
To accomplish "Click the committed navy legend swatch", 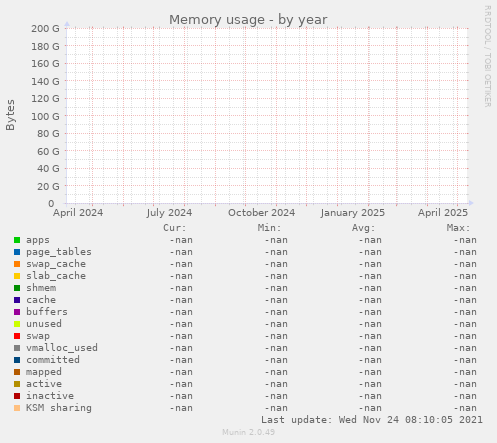I will point(17,360).
